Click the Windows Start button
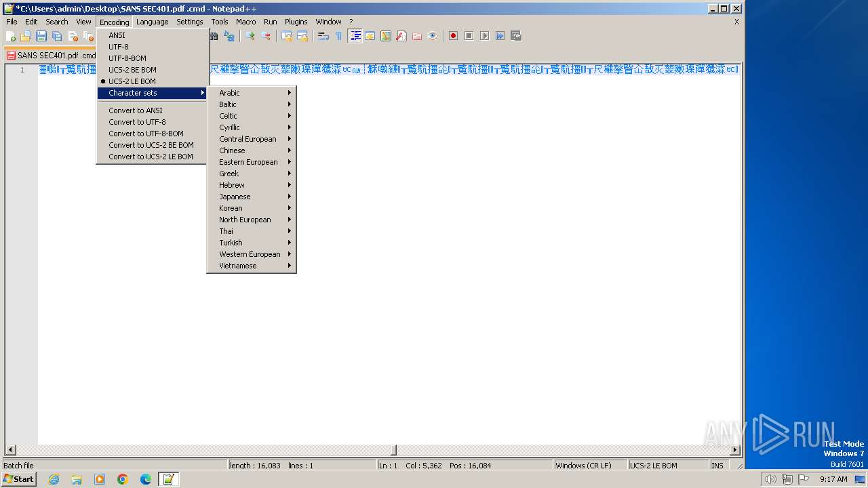This screenshot has width=868, height=488. pos(19,479)
